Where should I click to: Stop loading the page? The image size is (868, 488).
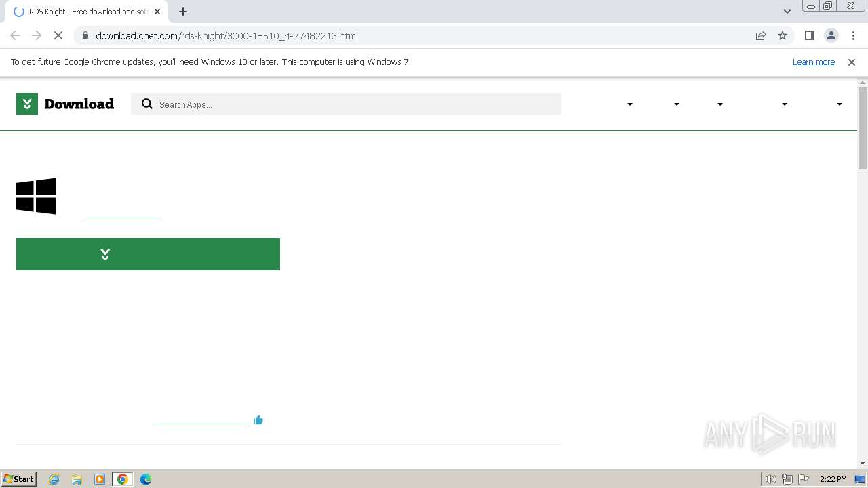[58, 35]
